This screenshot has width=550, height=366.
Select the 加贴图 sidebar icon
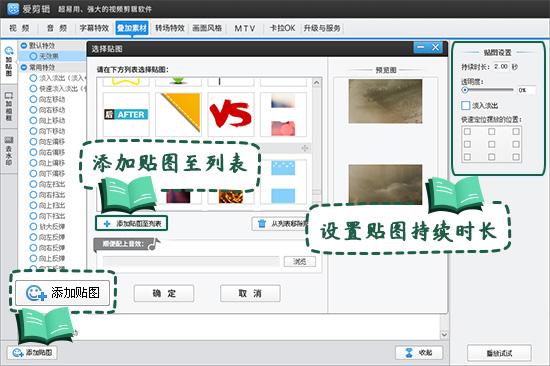pyautogui.click(x=9, y=62)
